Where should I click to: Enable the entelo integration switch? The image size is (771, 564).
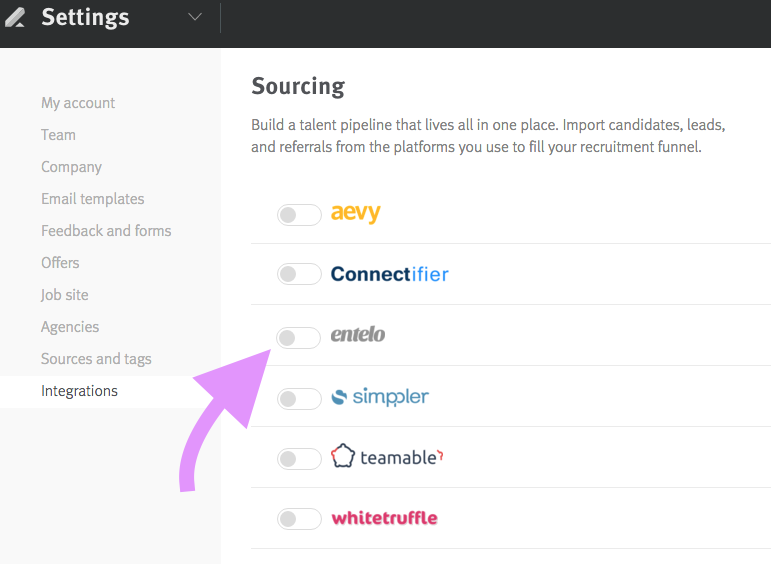click(x=298, y=338)
